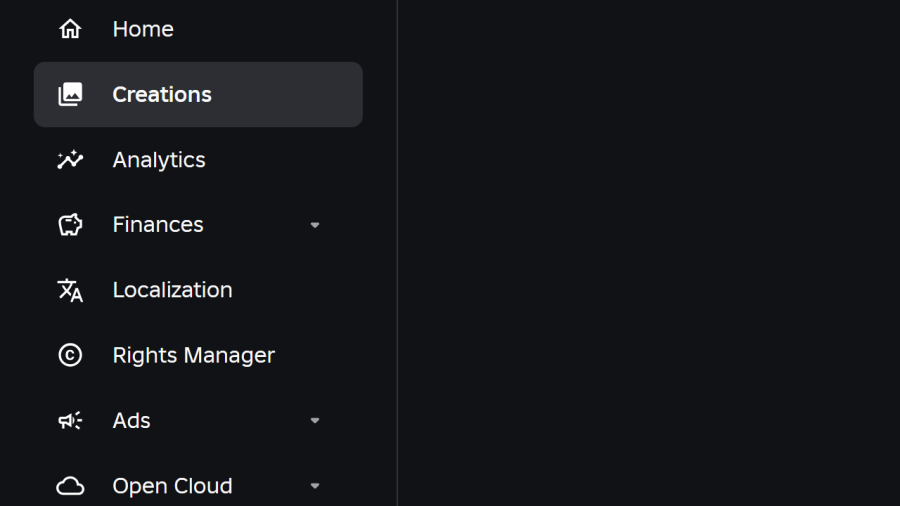Screen dimensions: 900x506
Task: Click the copyright symbol icon
Action: [70, 355]
